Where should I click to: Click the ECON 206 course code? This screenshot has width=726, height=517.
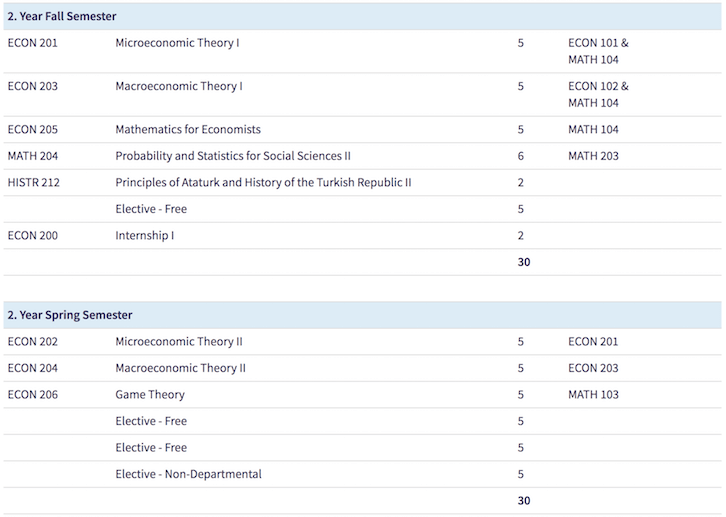click(x=32, y=395)
